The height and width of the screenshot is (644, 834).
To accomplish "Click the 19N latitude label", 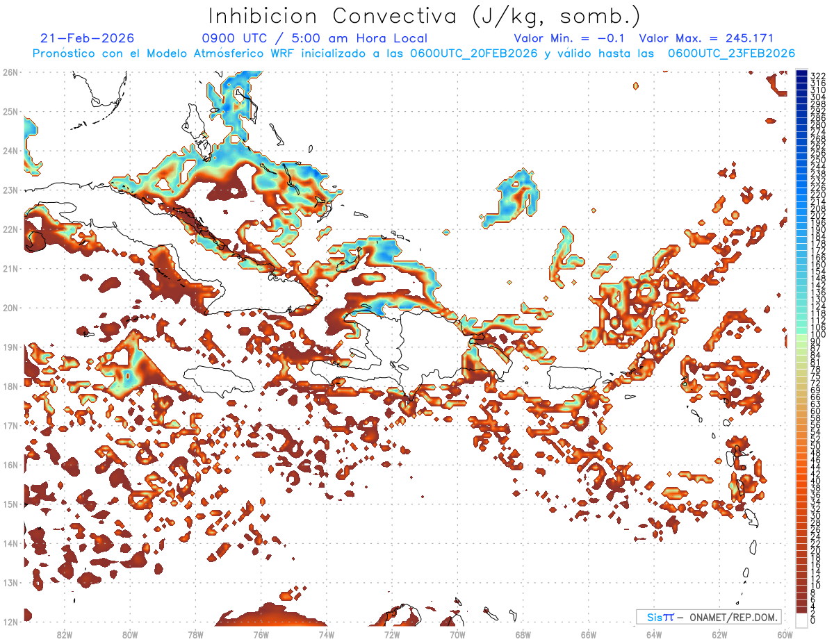I will coord(10,347).
